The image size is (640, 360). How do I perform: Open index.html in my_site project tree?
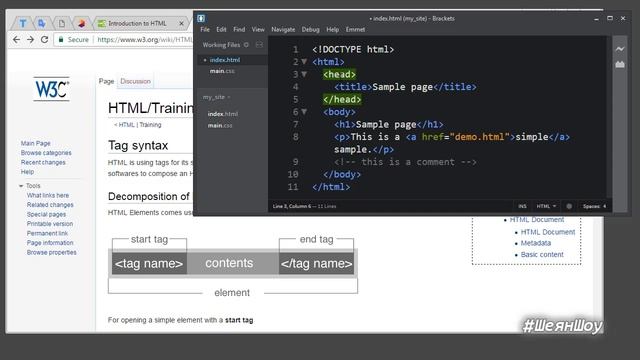(x=222, y=114)
